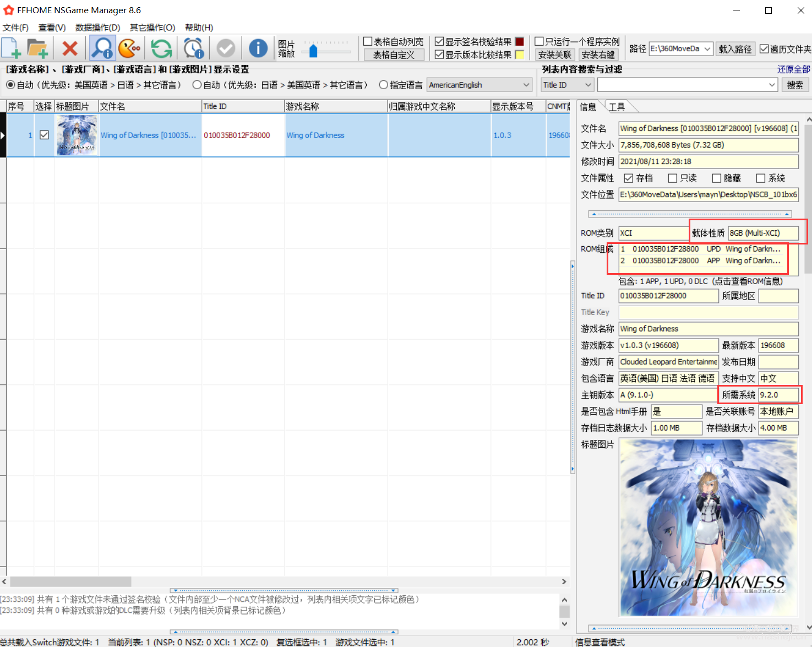
Task: Open the 文件(F) menu
Action: pyautogui.click(x=15, y=28)
